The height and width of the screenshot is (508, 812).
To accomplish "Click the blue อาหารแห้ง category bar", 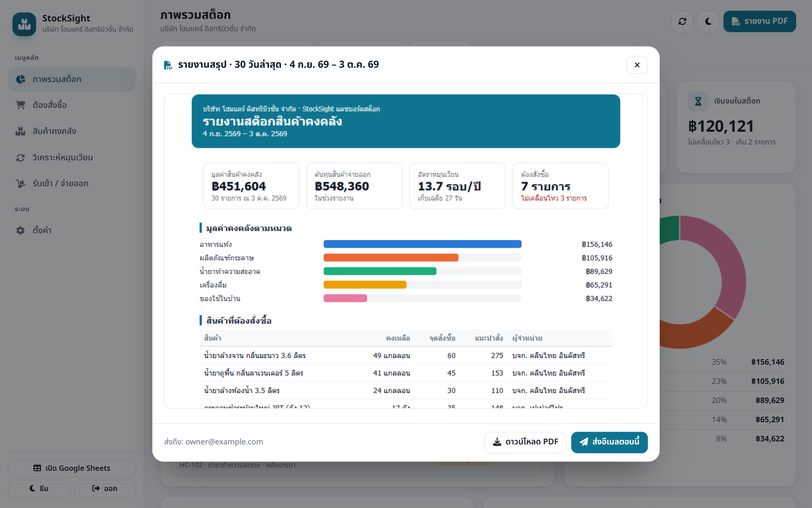I will point(422,244).
